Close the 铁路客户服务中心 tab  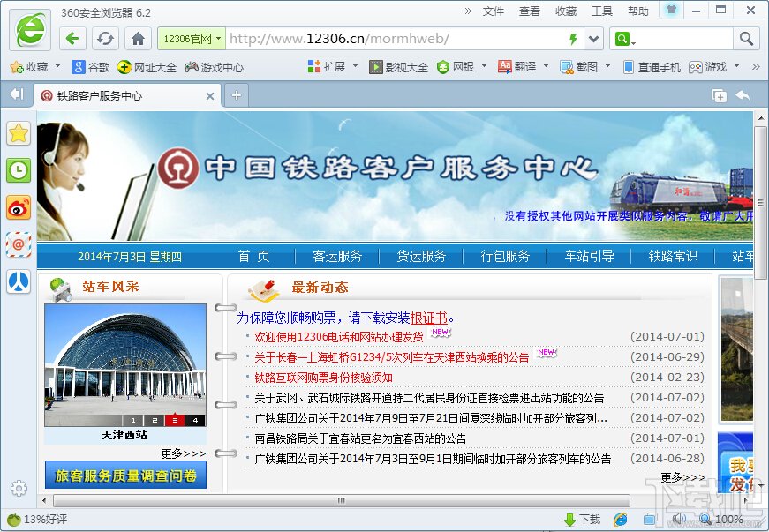pyautogui.click(x=210, y=96)
